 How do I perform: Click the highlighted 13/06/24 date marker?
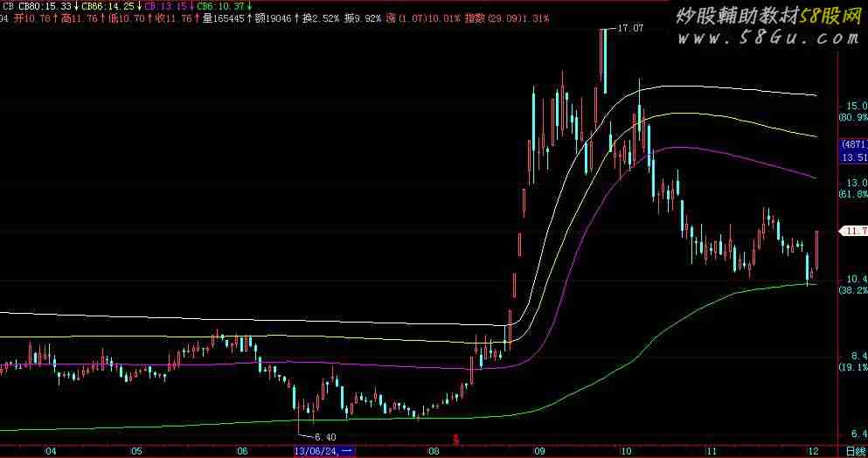pos(324,451)
